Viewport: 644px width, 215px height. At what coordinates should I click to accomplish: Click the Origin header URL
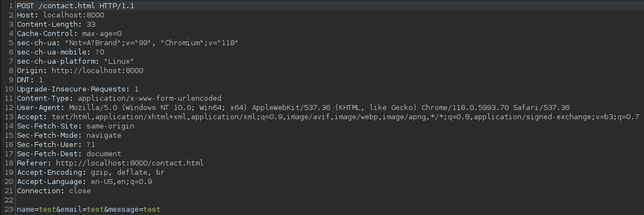point(97,71)
